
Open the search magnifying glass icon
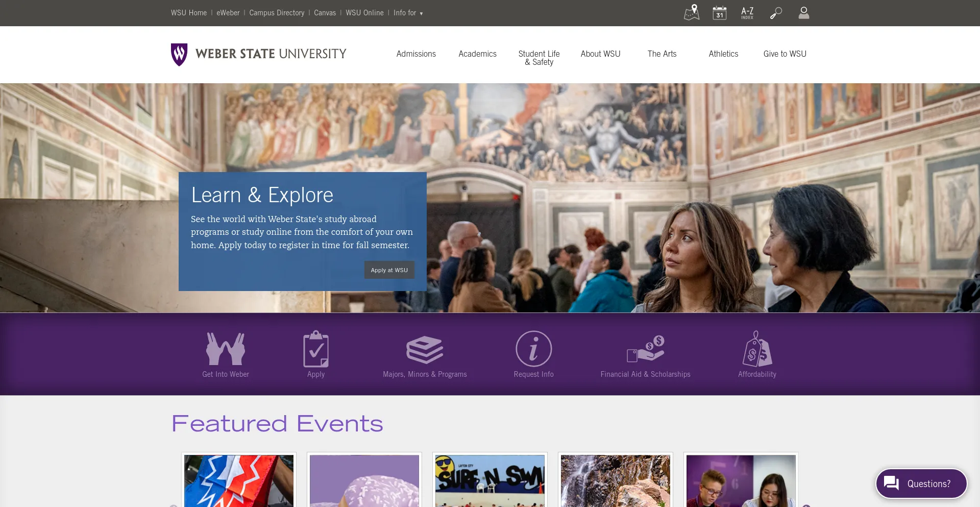[x=775, y=13]
